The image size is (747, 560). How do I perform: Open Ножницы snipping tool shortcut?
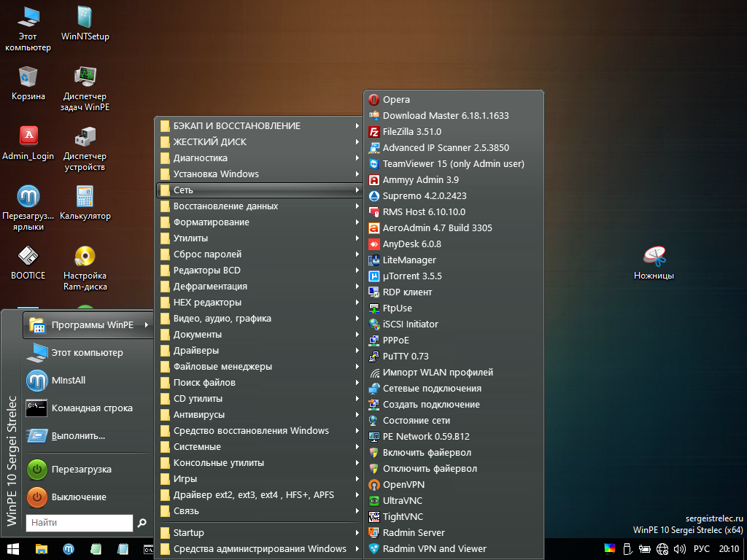[654, 262]
